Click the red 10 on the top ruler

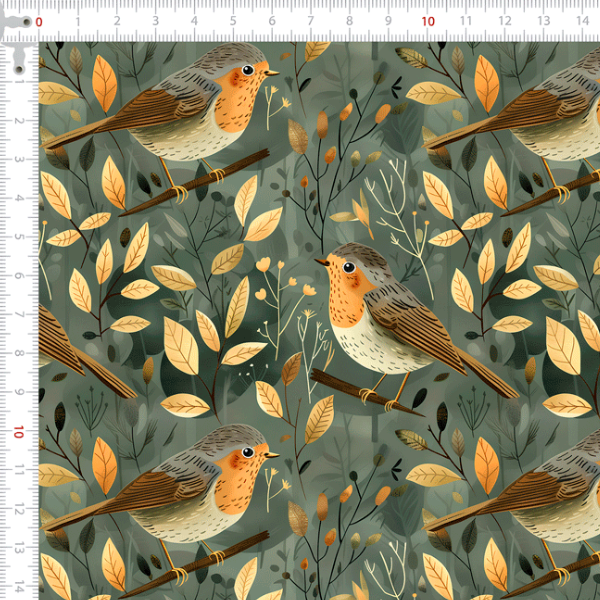(428, 21)
